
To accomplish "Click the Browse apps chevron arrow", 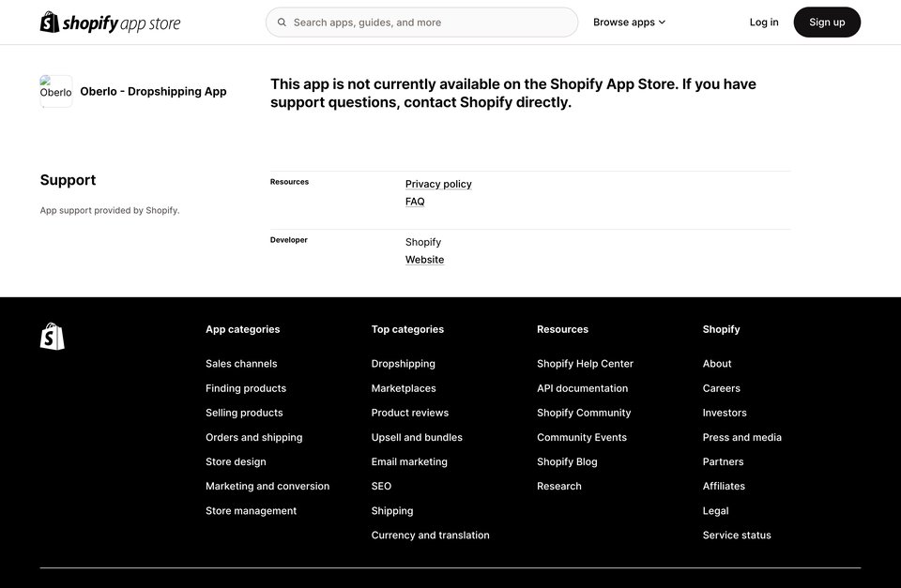I will pos(662,23).
